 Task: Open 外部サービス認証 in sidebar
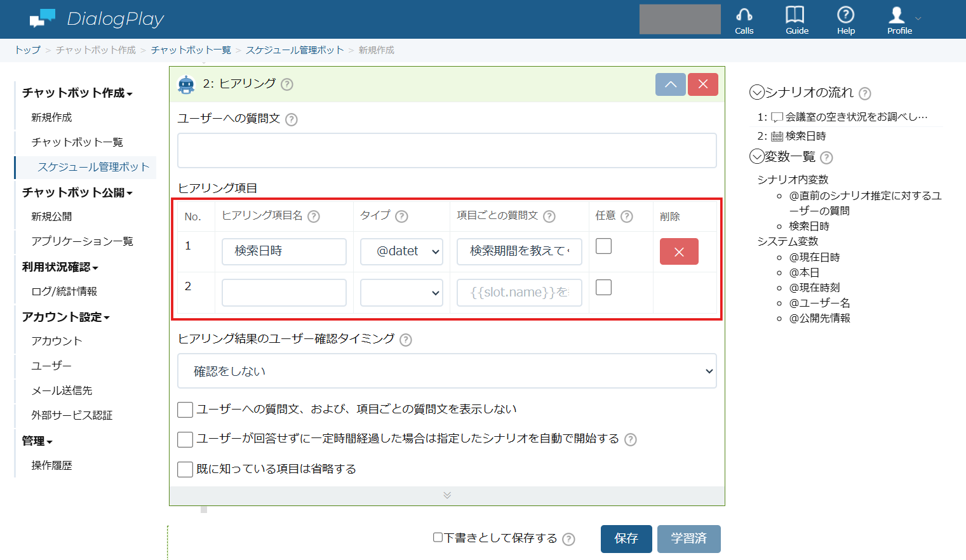72,415
